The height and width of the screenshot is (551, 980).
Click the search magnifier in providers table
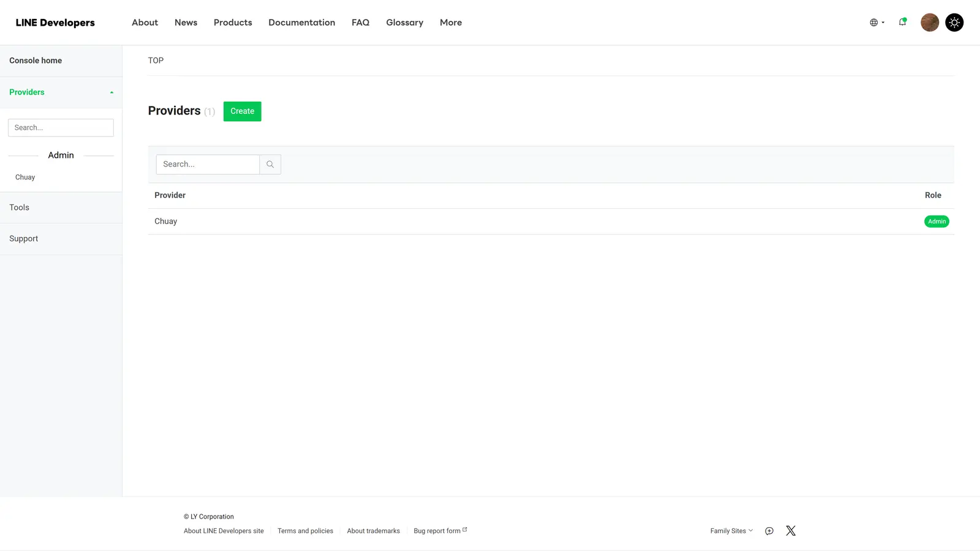[270, 165]
